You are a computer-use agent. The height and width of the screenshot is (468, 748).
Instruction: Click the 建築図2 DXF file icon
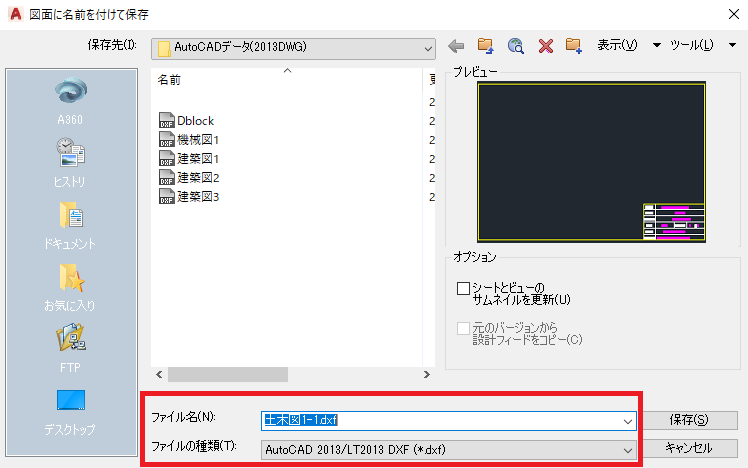coord(166,177)
